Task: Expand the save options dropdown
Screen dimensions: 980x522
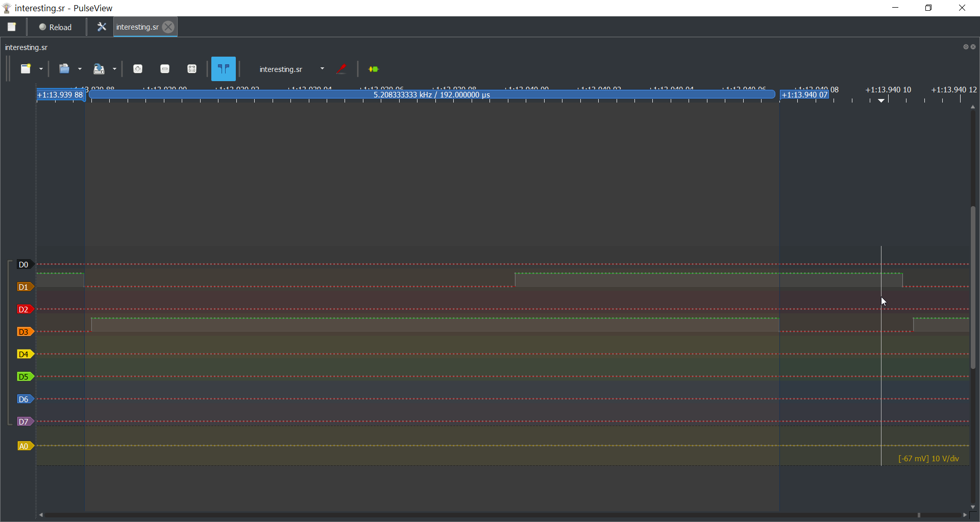Action: pyautogui.click(x=114, y=69)
